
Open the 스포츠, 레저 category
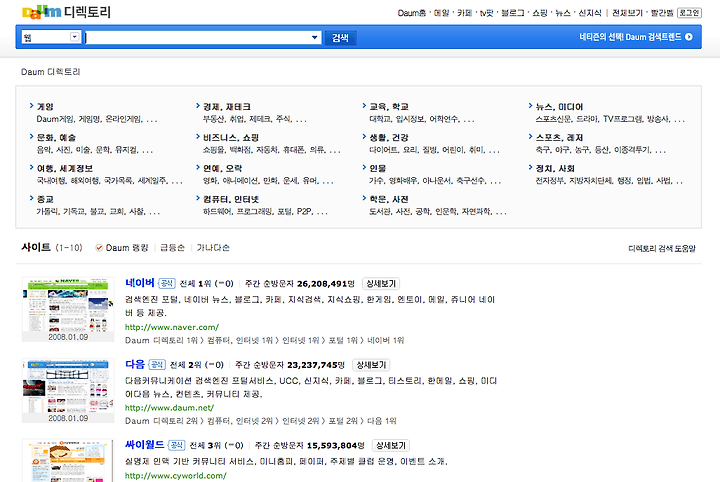point(559,137)
